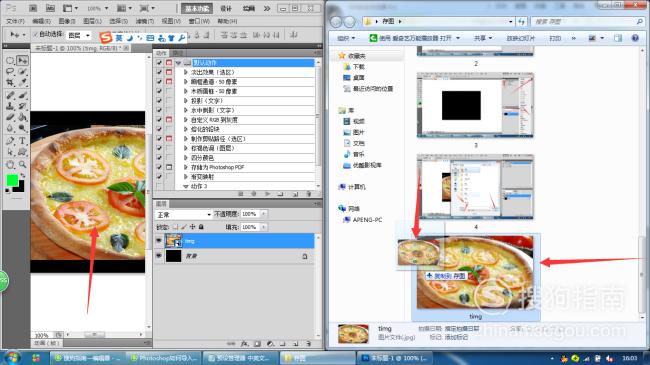Select the Zoom magnifier tool
This screenshot has width=650, height=365.
click(22, 165)
